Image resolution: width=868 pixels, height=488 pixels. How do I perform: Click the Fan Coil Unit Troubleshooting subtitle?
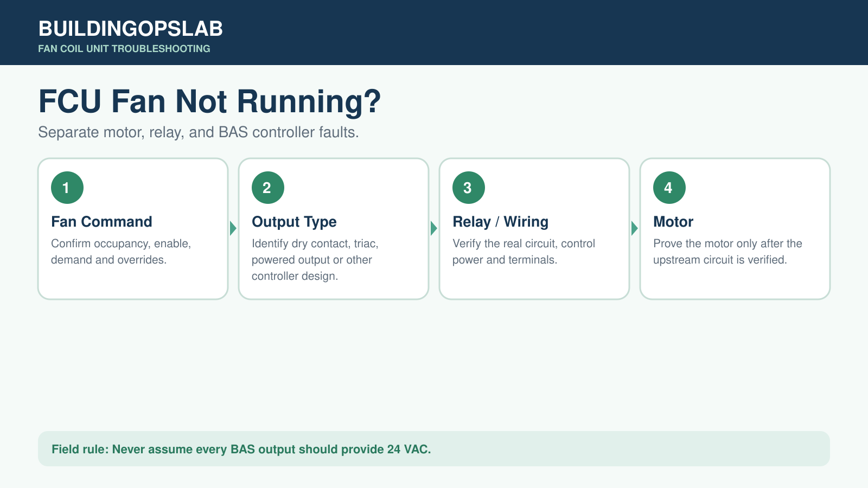pyautogui.click(x=124, y=49)
